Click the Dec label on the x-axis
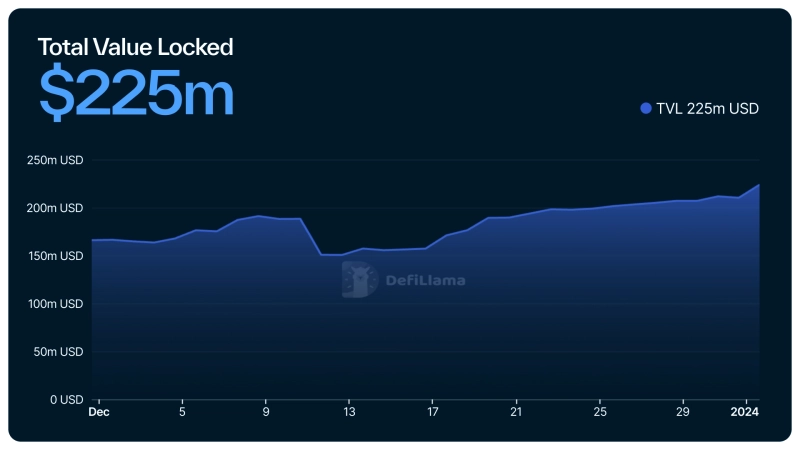The height and width of the screenshot is (450, 800). (99, 412)
